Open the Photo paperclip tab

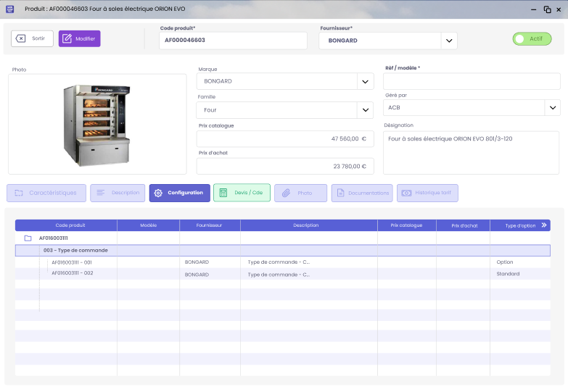click(300, 193)
